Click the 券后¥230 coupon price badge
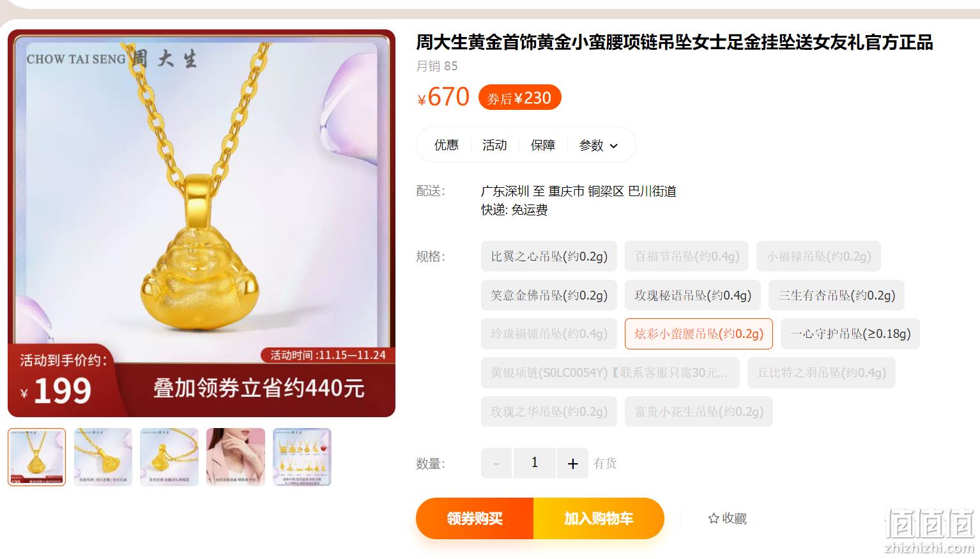Viewport: 980px width, 559px height. [519, 98]
